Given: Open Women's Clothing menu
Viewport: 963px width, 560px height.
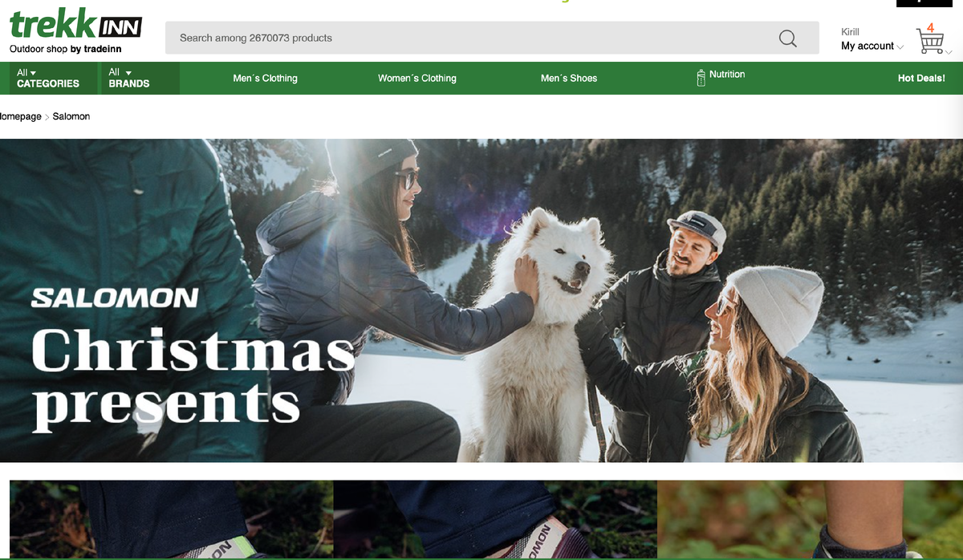Looking at the screenshot, I should (x=416, y=78).
